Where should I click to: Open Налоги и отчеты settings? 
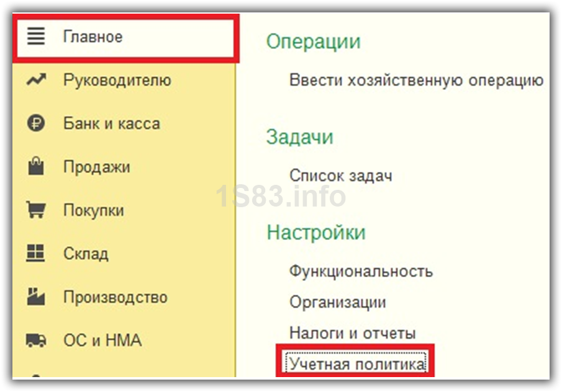coord(352,333)
